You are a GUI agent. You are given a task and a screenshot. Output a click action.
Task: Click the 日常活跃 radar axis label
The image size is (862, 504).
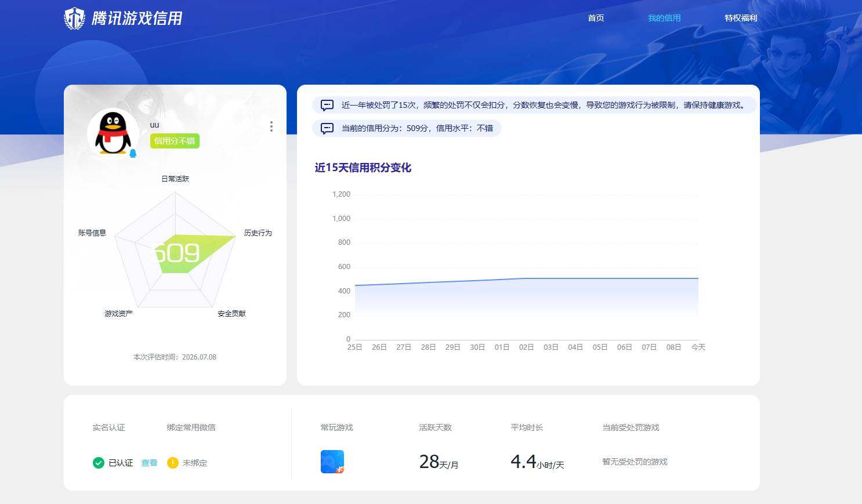pos(175,179)
